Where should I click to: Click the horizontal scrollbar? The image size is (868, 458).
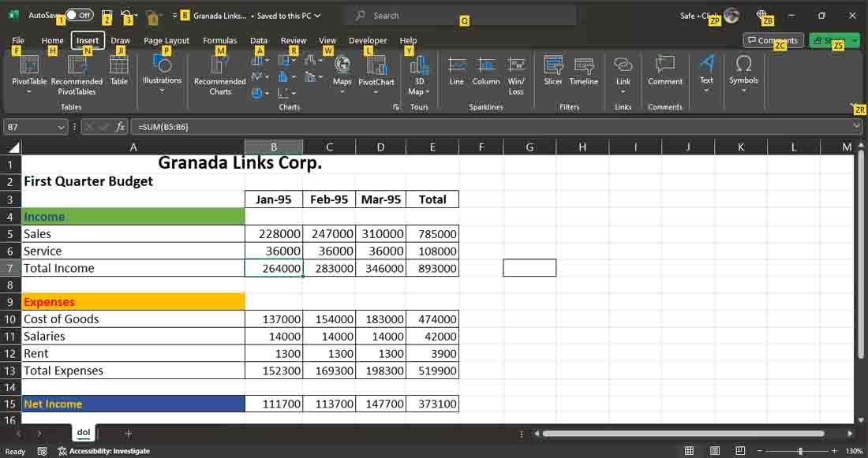click(683, 434)
